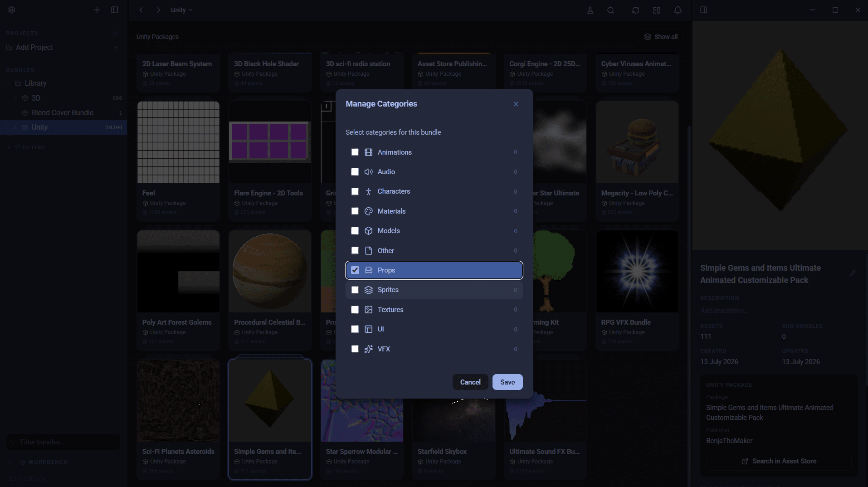Screen dimensions: 868x487
Task: Click the plus icon in top bar
Action: (97, 10)
